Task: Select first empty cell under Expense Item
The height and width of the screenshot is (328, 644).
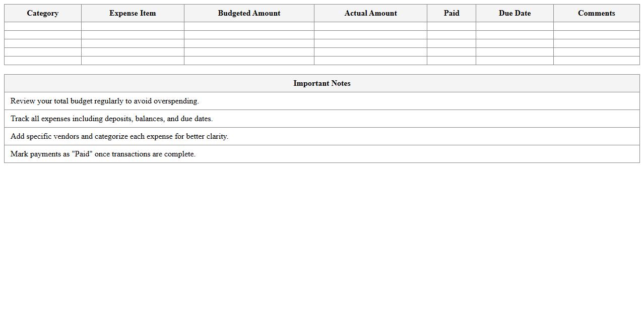Action: tap(133, 26)
